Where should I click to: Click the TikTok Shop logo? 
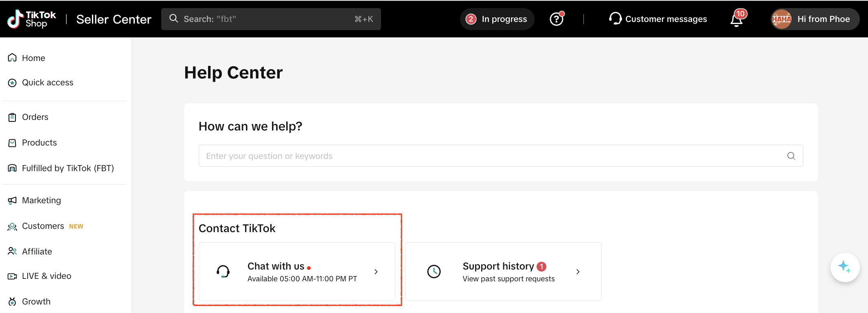click(x=31, y=19)
